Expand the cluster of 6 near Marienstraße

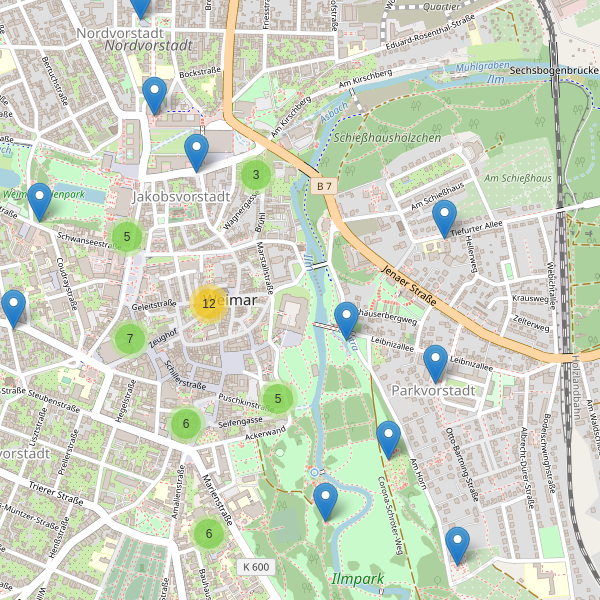209,533
